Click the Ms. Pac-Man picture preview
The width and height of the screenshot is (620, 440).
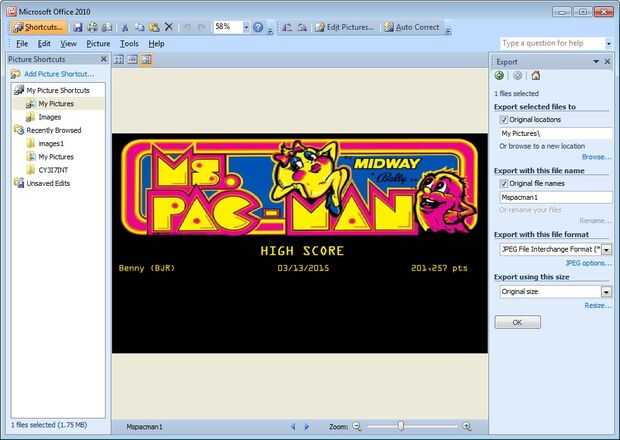(x=300, y=243)
